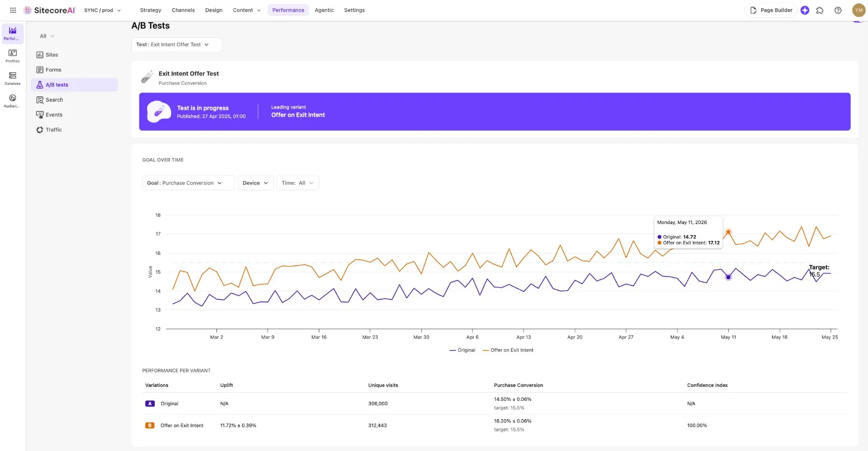Go to the Strategy tab

click(x=150, y=10)
